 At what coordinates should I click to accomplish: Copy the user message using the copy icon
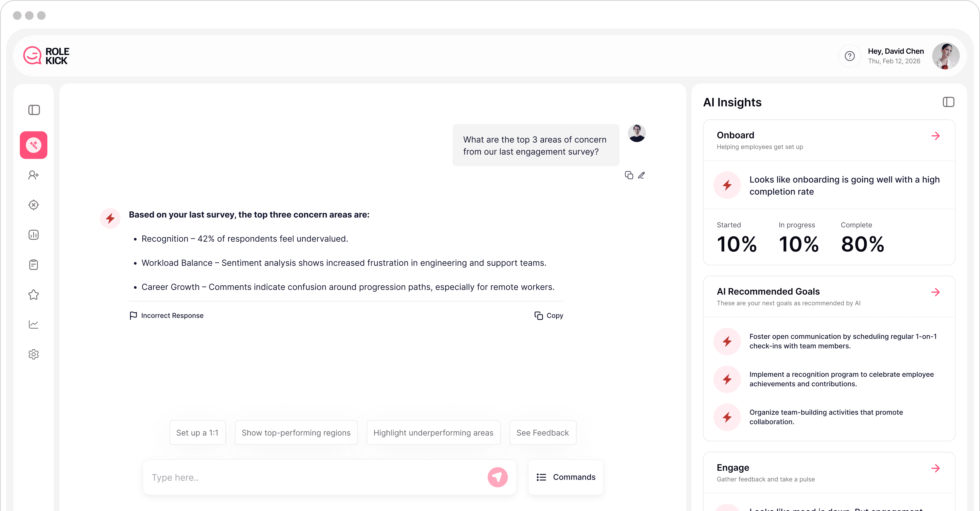point(628,175)
